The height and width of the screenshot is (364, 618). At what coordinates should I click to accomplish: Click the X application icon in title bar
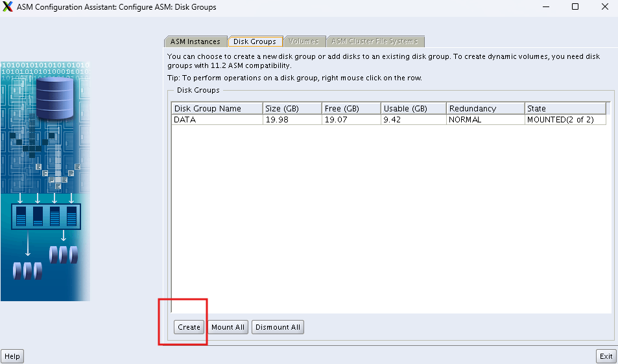8,6
